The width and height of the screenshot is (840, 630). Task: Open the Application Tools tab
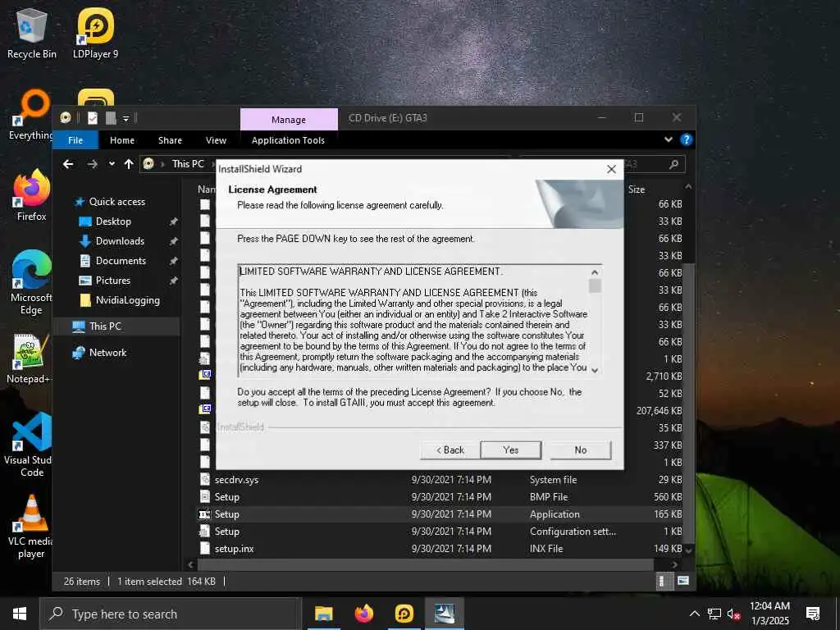288,140
